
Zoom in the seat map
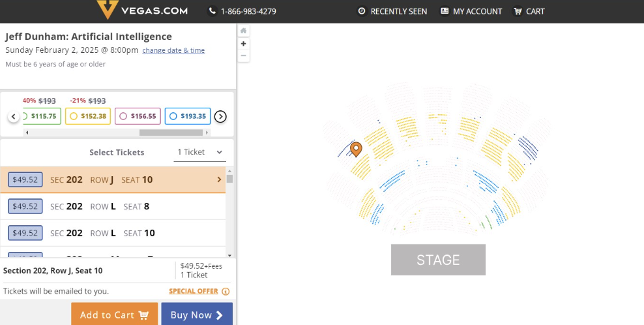pos(244,44)
